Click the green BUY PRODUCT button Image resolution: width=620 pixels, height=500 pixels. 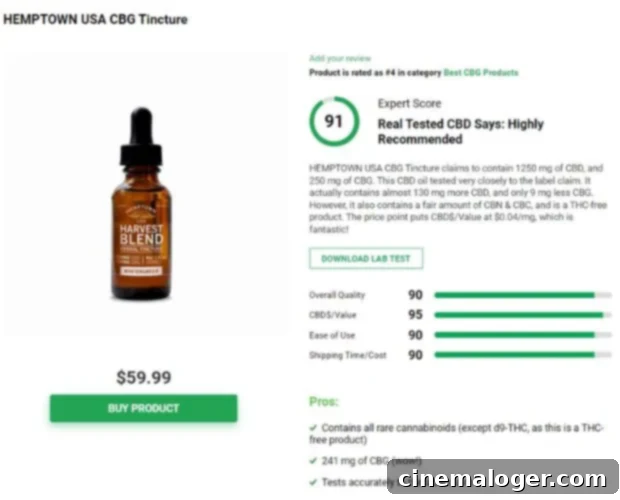pyautogui.click(x=144, y=408)
